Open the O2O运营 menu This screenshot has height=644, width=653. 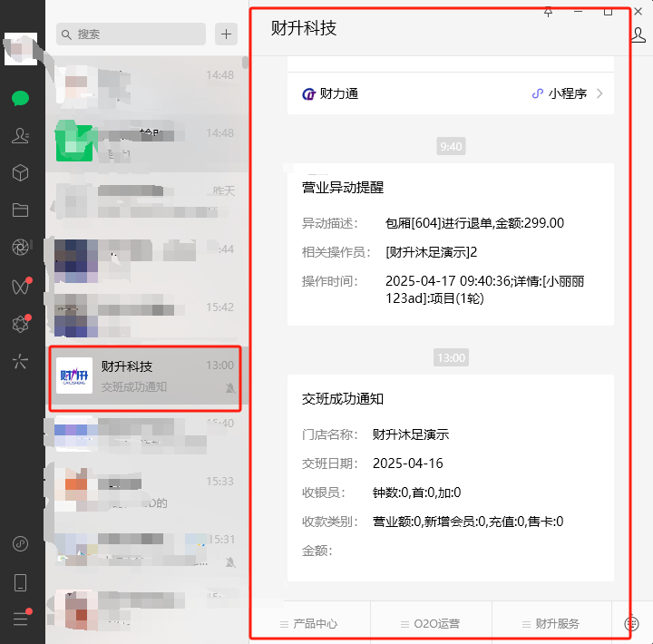(431, 623)
